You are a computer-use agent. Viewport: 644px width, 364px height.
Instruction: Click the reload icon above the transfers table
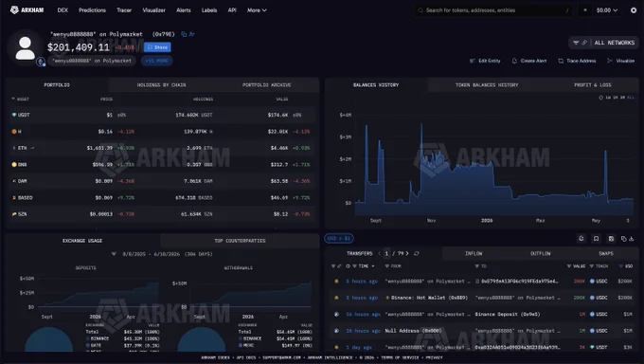581,239
